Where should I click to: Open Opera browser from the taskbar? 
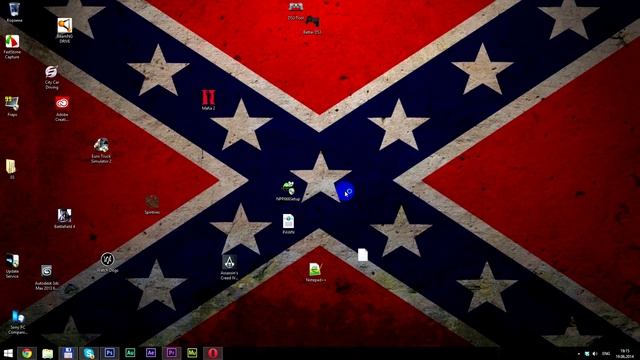[213, 353]
